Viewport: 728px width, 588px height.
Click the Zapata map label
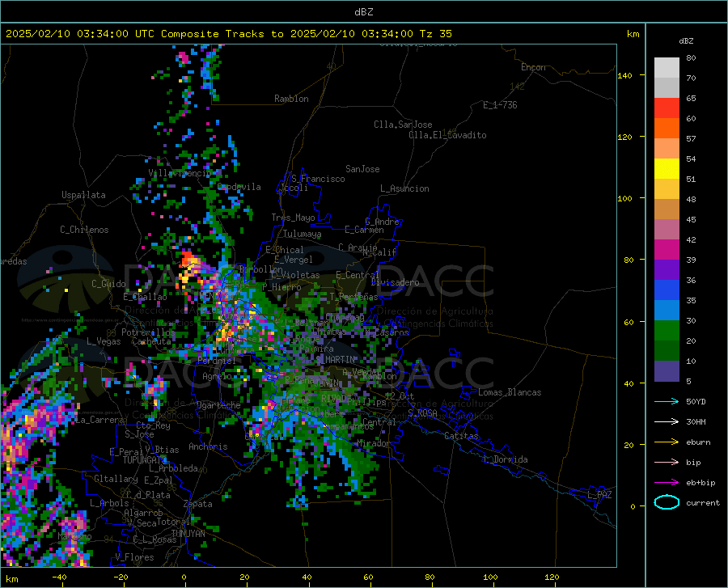pyautogui.click(x=198, y=504)
